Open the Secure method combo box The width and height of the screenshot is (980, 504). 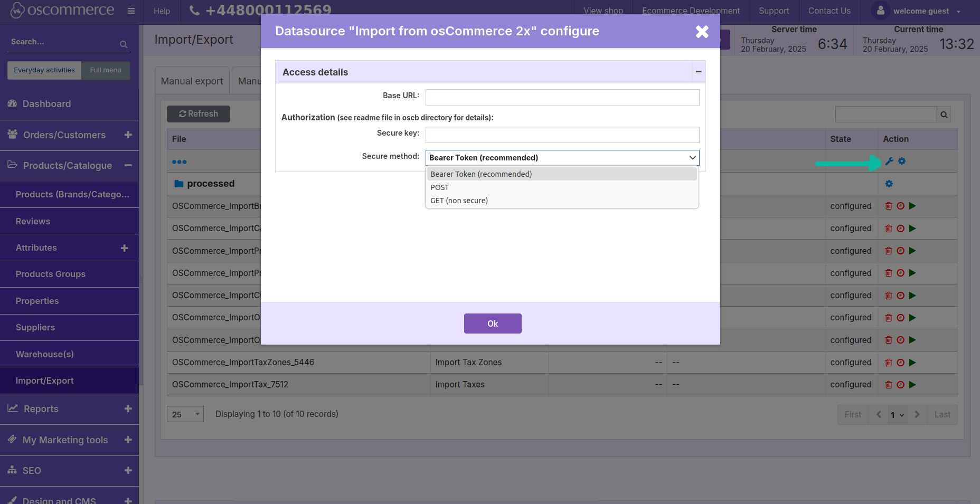[x=562, y=158]
